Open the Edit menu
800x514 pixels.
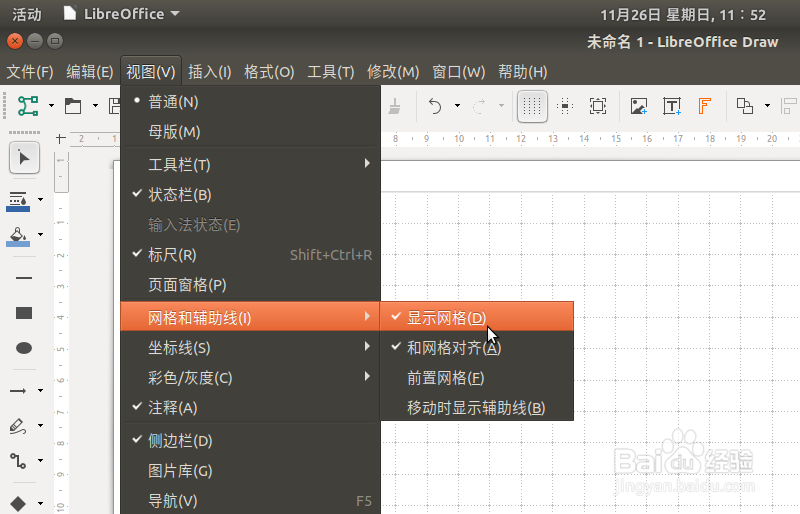[x=90, y=72]
